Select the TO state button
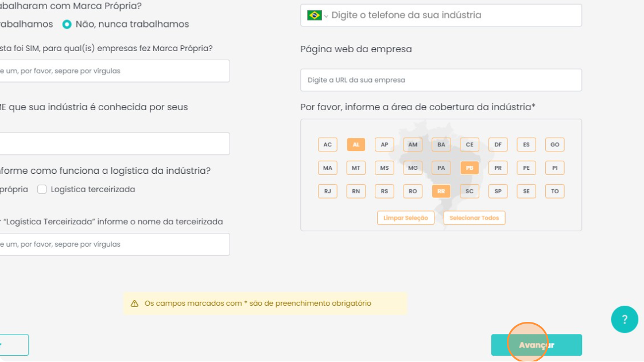644x362 pixels. 554,191
